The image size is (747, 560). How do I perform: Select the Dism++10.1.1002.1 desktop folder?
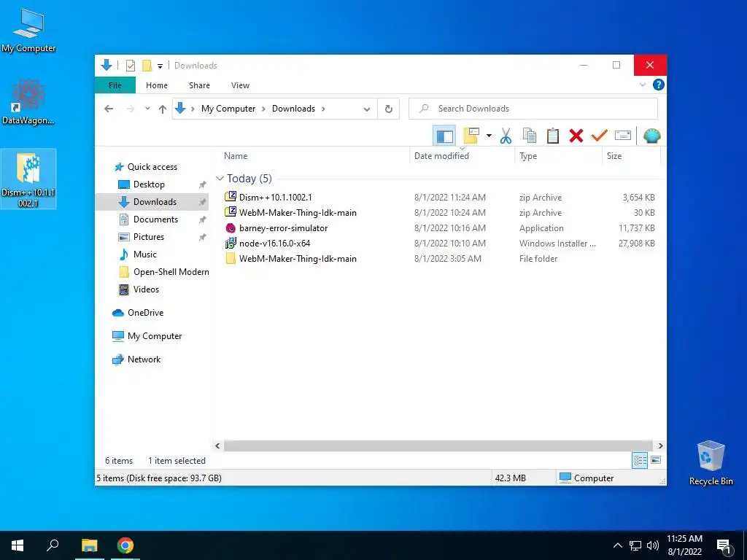tap(28, 179)
